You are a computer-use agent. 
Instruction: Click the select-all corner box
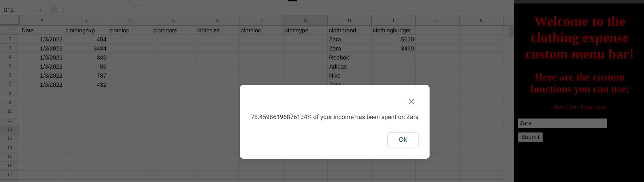point(10,21)
